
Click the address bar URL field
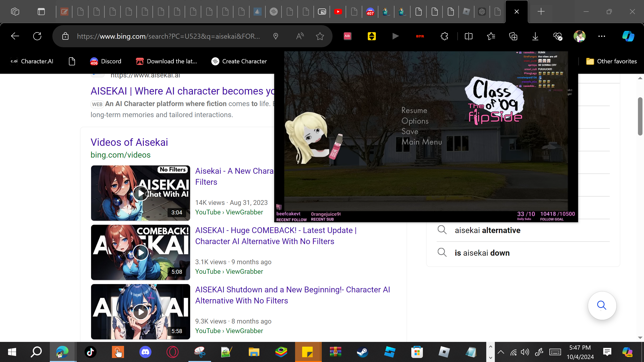click(169, 36)
